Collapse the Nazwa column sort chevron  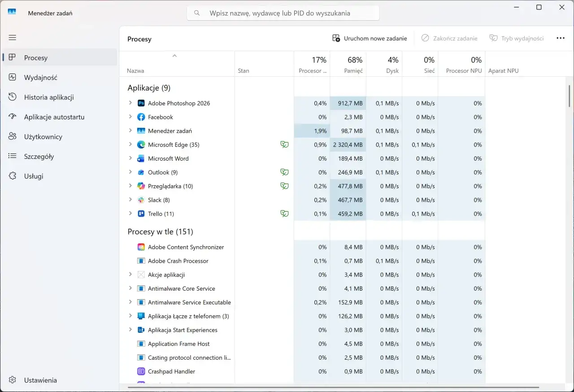coord(175,56)
